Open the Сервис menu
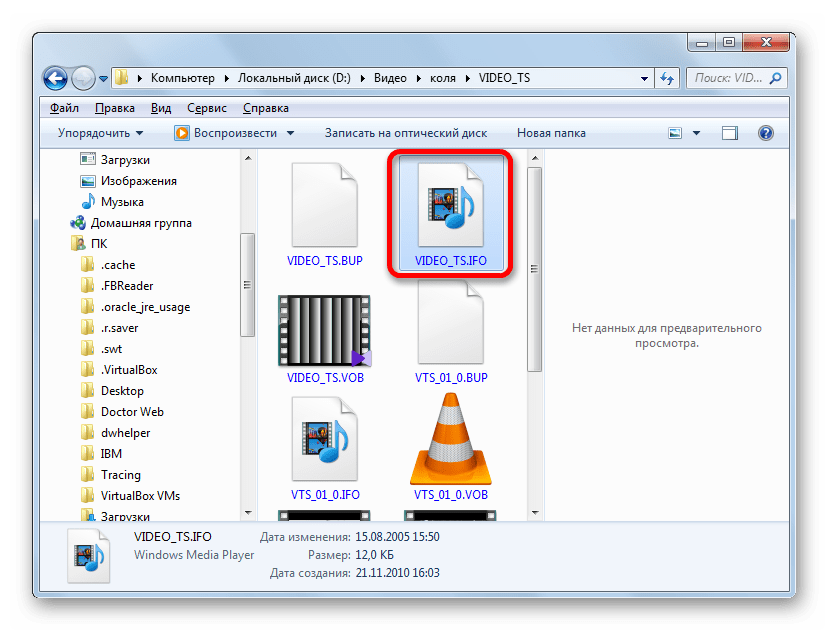This screenshot has height=631, width=829. [x=206, y=107]
